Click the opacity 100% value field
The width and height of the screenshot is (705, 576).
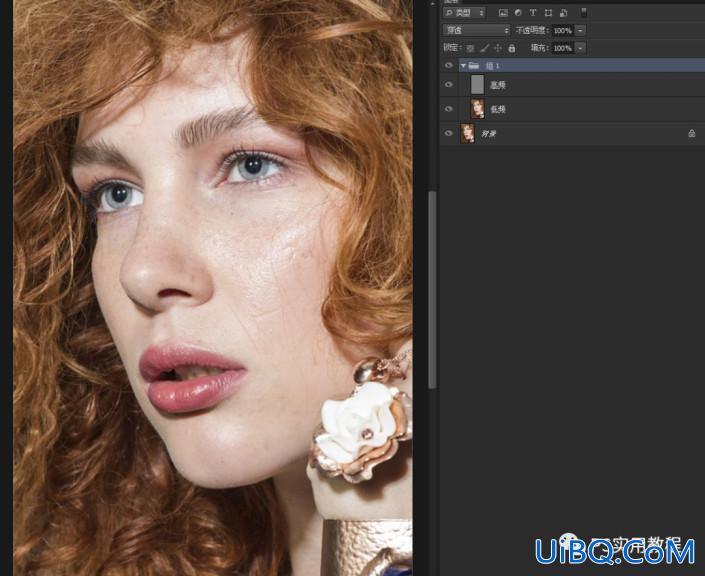click(x=562, y=31)
